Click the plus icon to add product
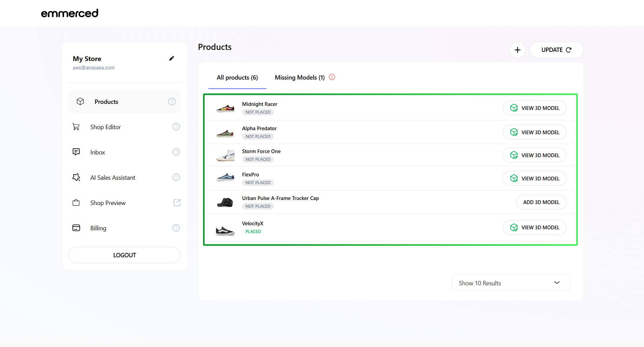644x347 pixels. tap(517, 50)
